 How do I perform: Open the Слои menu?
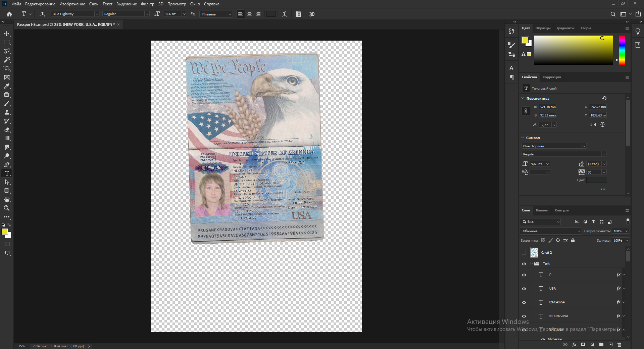click(x=94, y=4)
